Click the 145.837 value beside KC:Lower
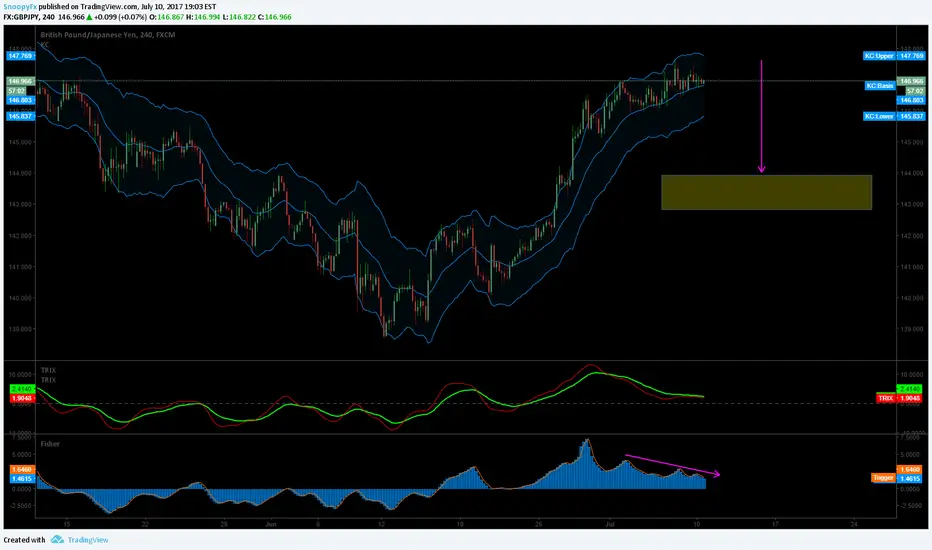932x550 pixels. tap(911, 116)
